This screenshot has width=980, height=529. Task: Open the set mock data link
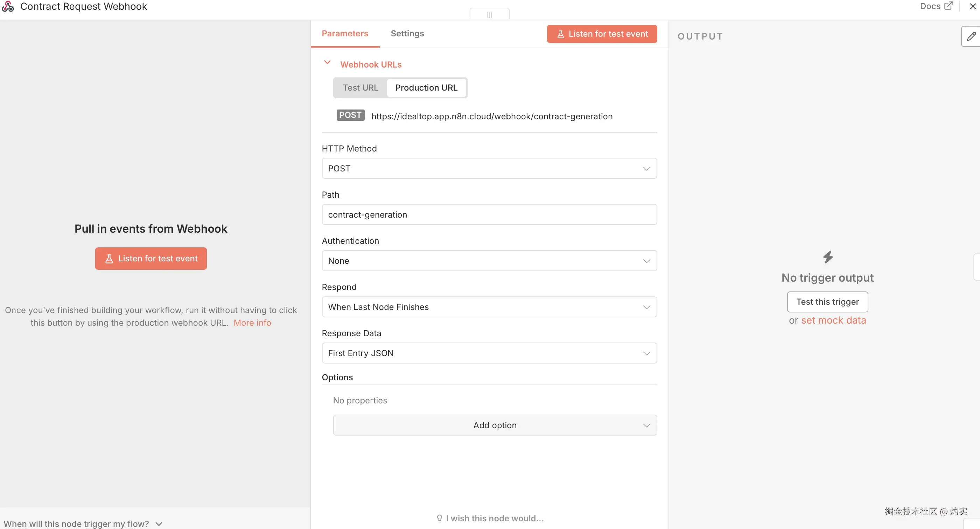click(835, 320)
